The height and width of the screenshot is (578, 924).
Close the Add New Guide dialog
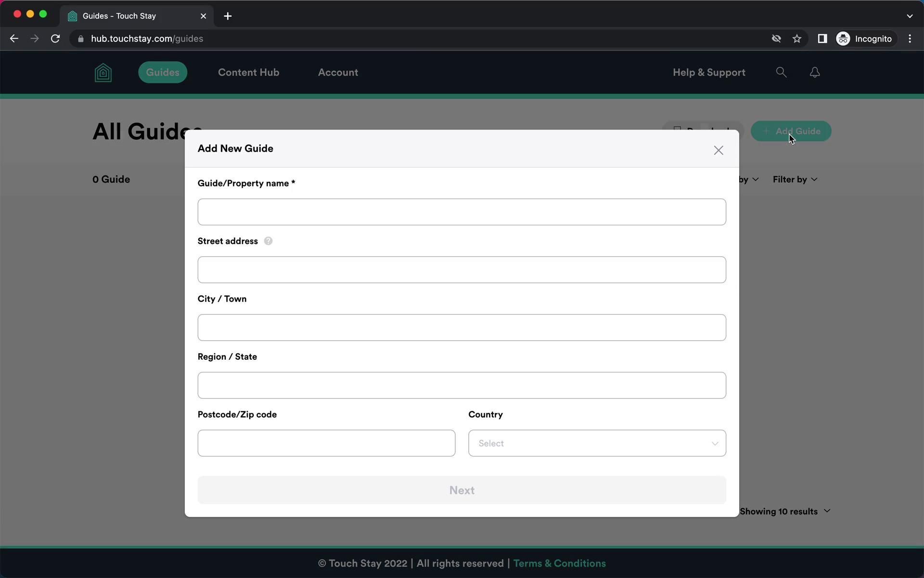[x=718, y=150]
